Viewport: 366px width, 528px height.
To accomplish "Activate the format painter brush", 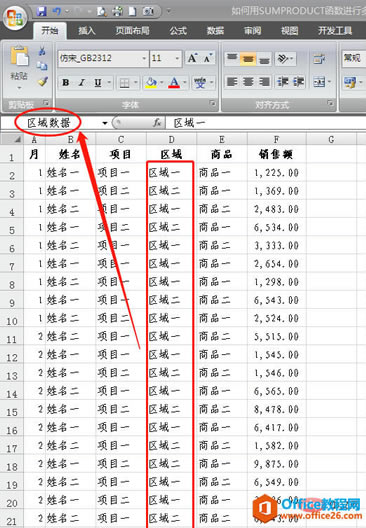I will coord(43,81).
